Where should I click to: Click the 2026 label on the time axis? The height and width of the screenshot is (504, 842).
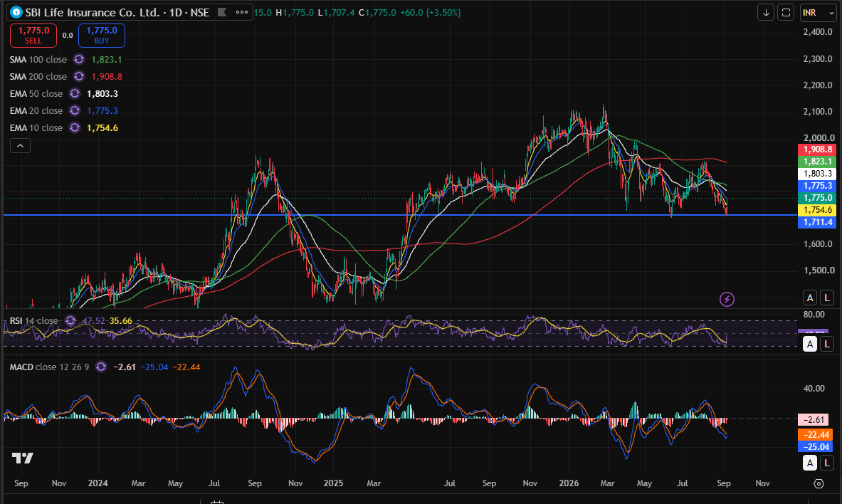(x=569, y=483)
